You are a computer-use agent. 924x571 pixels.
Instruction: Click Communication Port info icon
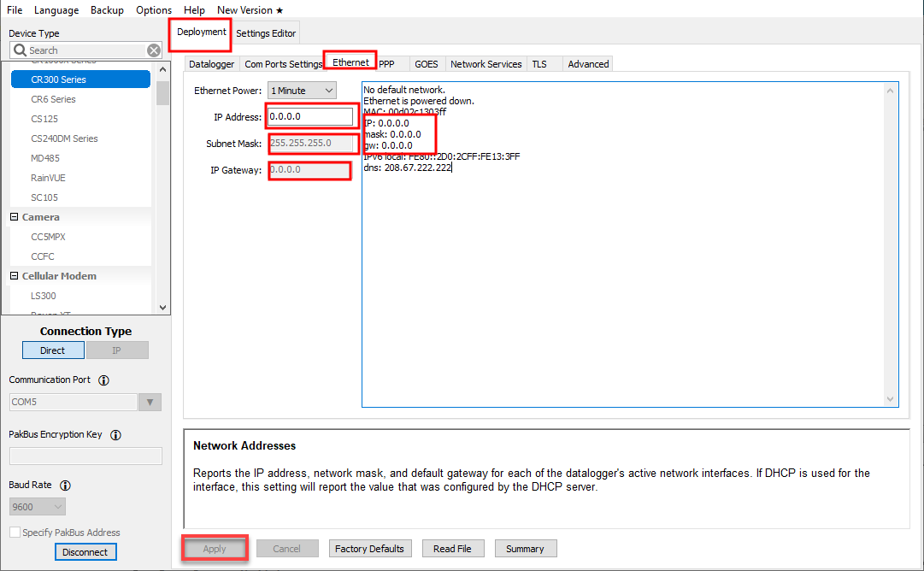(104, 380)
